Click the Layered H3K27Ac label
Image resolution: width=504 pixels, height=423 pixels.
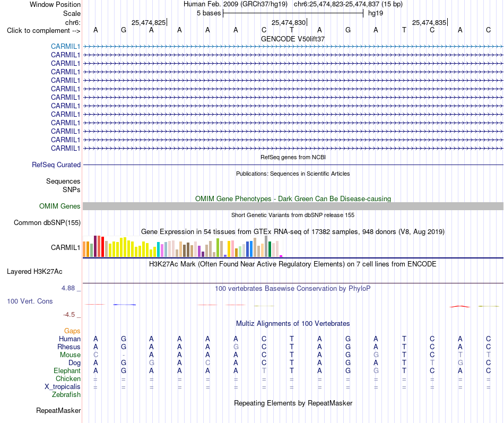coord(34,272)
